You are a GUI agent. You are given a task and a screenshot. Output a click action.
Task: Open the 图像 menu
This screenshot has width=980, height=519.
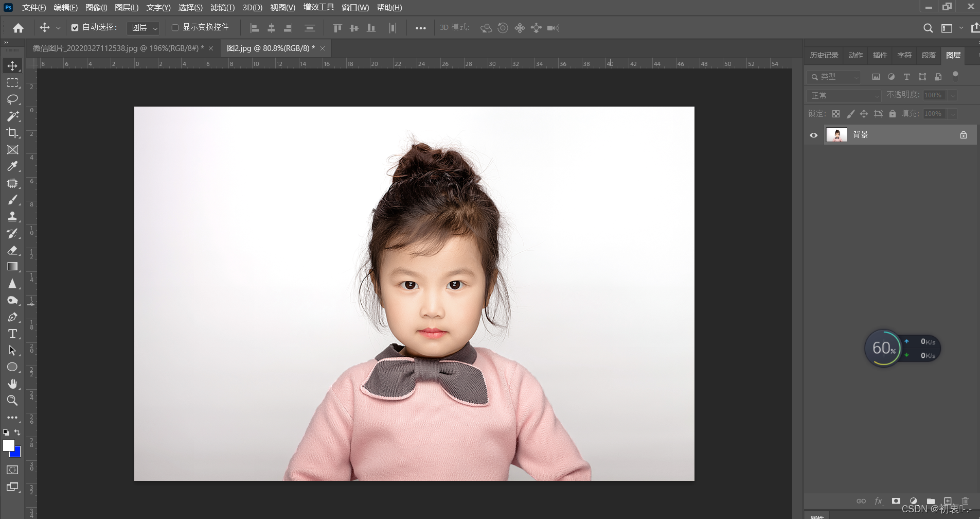pyautogui.click(x=96, y=8)
